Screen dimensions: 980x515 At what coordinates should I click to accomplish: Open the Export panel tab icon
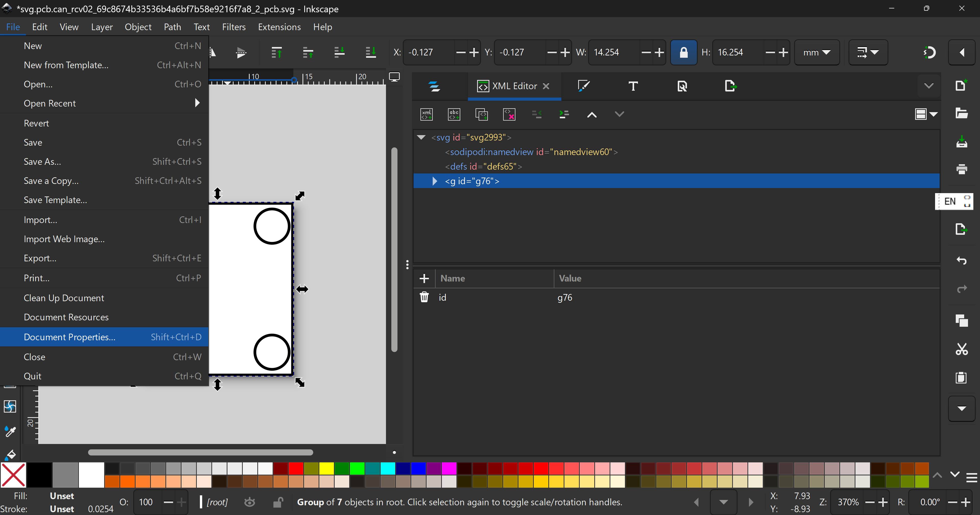[730, 86]
